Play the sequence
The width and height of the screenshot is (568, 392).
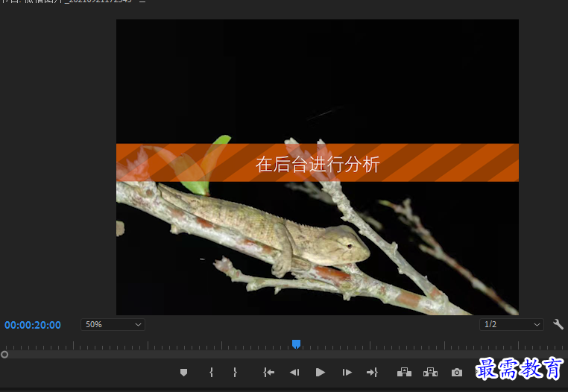click(x=321, y=373)
